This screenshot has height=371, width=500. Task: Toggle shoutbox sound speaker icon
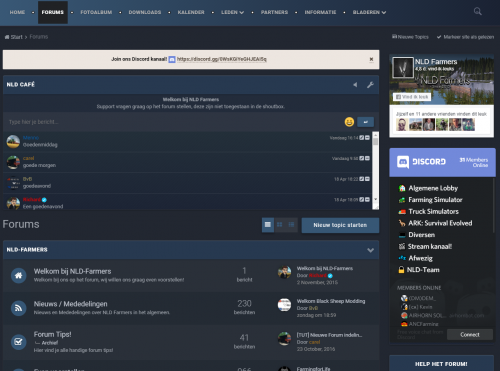pos(355,85)
